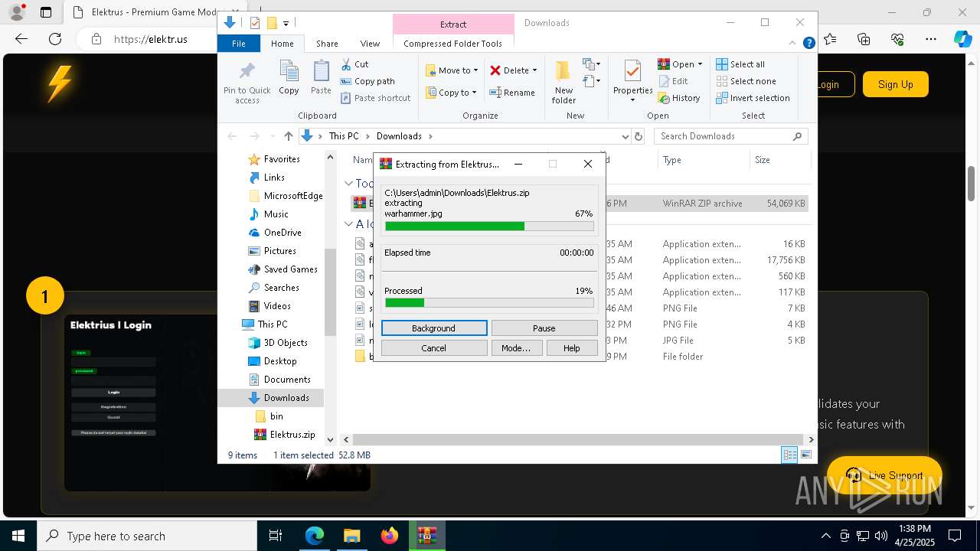Select Videos in navigation pane
Viewport: 980px width, 551px height.
click(277, 306)
